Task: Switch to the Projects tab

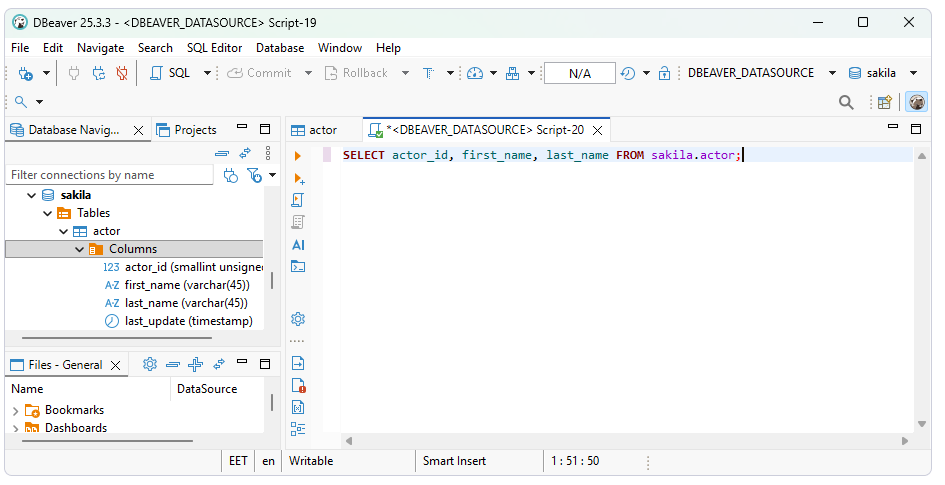Action: 186,130
